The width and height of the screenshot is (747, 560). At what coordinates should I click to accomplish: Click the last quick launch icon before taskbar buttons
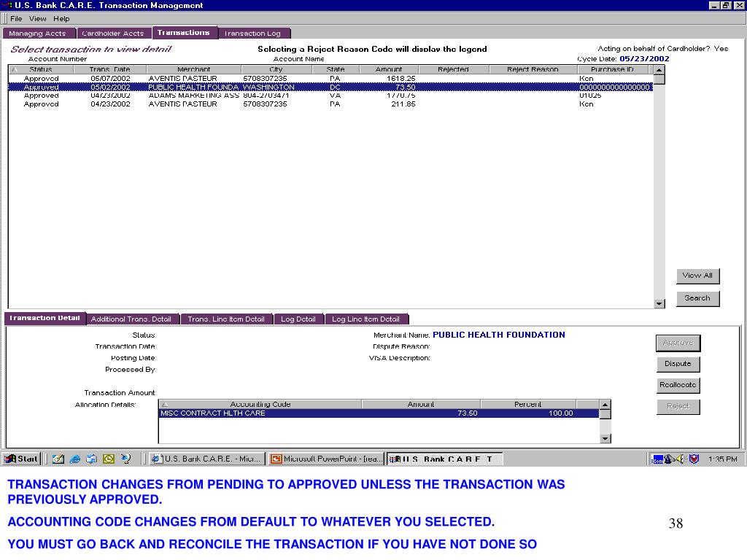[125, 459]
